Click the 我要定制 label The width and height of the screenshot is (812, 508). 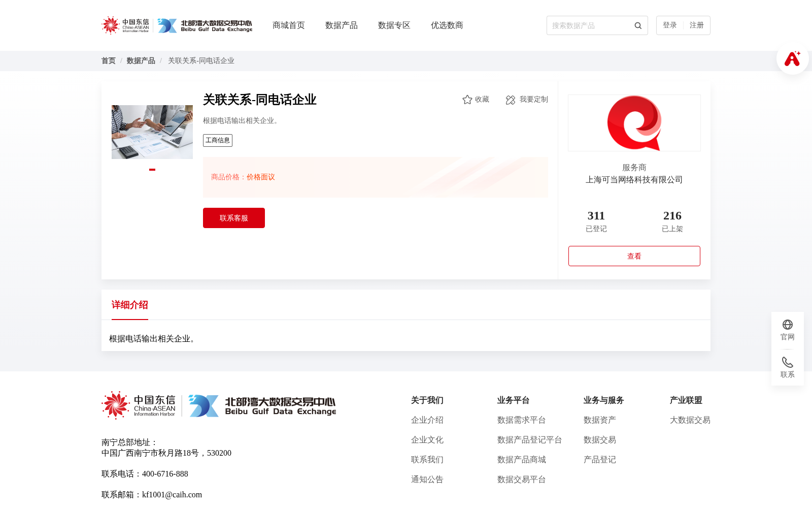[534, 100]
